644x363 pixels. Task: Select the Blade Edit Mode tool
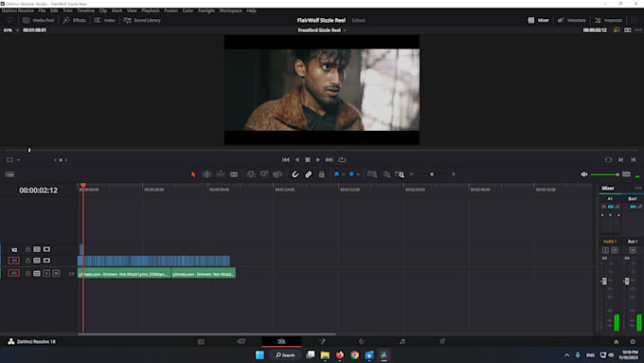[234, 174]
